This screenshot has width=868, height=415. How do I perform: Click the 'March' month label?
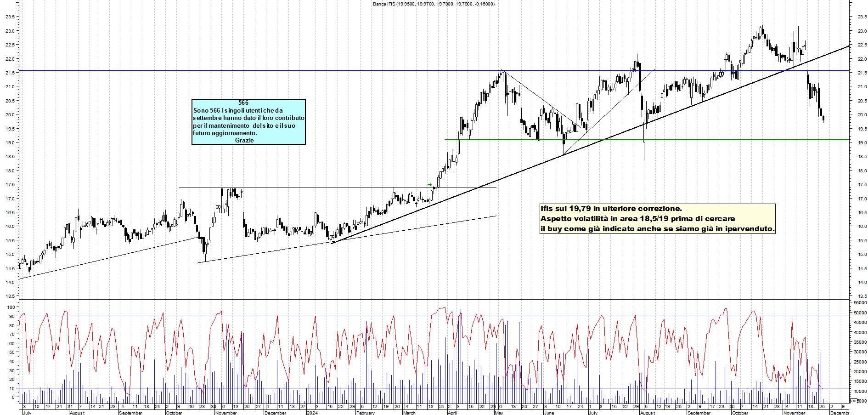coord(409,413)
